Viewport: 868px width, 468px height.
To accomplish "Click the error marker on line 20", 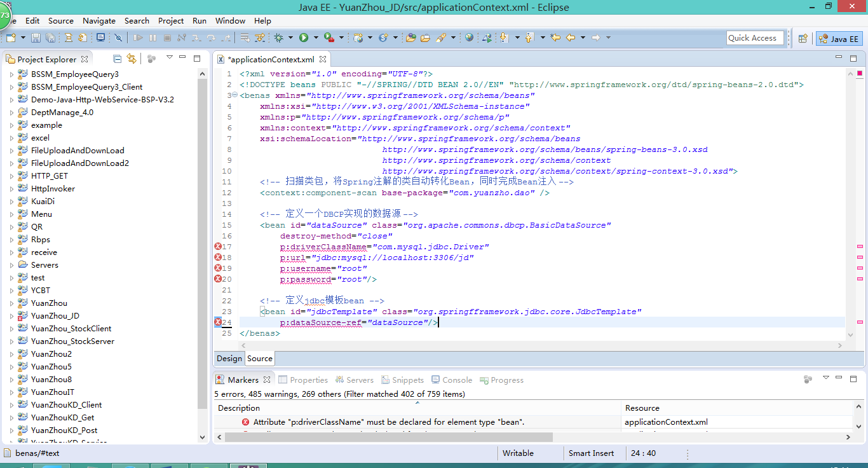I will click(x=218, y=279).
